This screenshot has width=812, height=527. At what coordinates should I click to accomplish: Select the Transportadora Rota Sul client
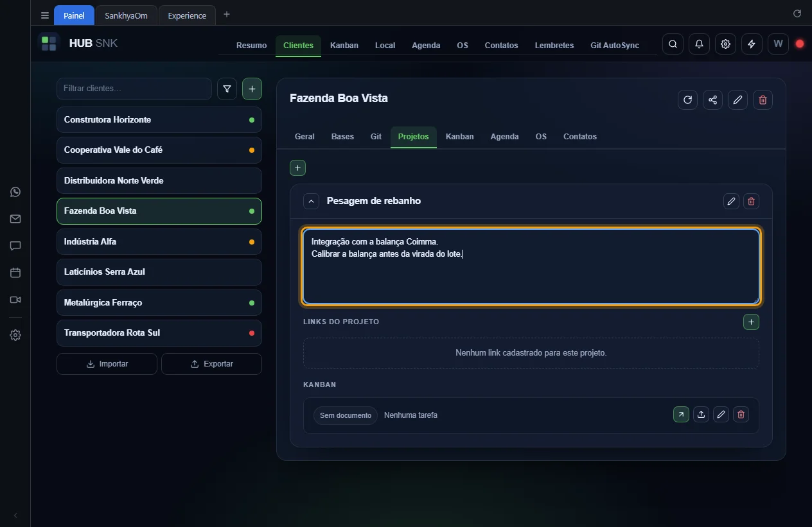pyautogui.click(x=159, y=333)
